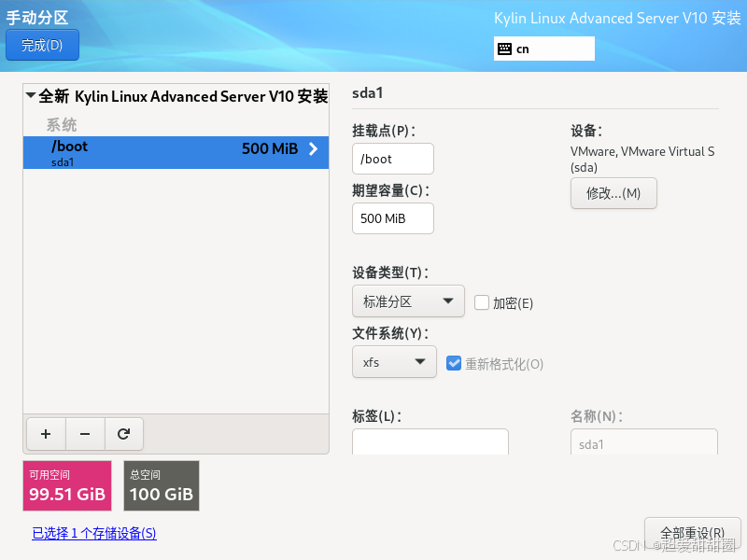Click the 总空间 100 GiB box
Image resolution: width=747 pixels, height=560 pixels.
tap(162, 485)
